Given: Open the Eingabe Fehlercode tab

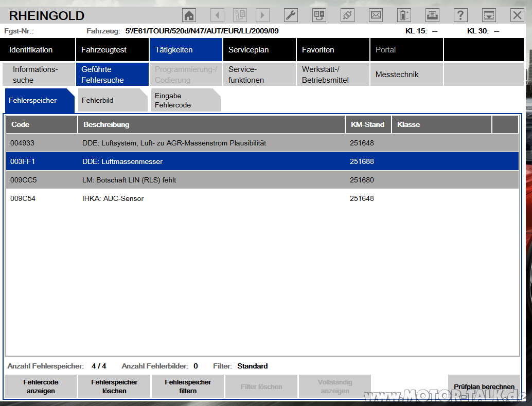Looking at the screenshot, I should (x=186, y=100).
